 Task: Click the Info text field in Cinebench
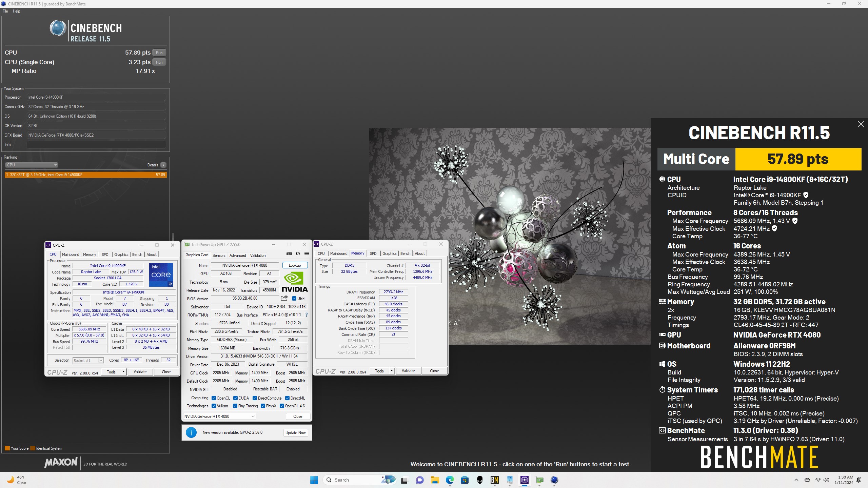coord(96,145)
